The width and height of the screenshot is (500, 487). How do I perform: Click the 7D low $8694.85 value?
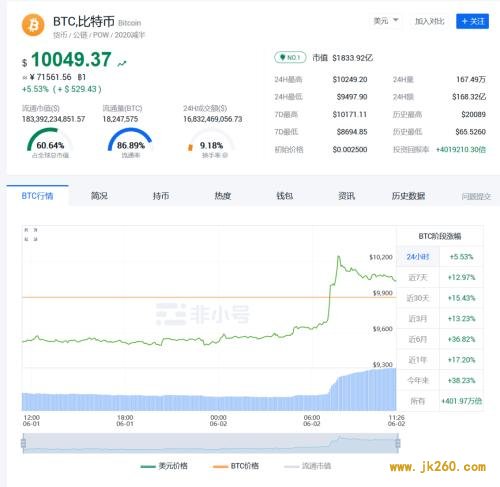tap(352, 132)
